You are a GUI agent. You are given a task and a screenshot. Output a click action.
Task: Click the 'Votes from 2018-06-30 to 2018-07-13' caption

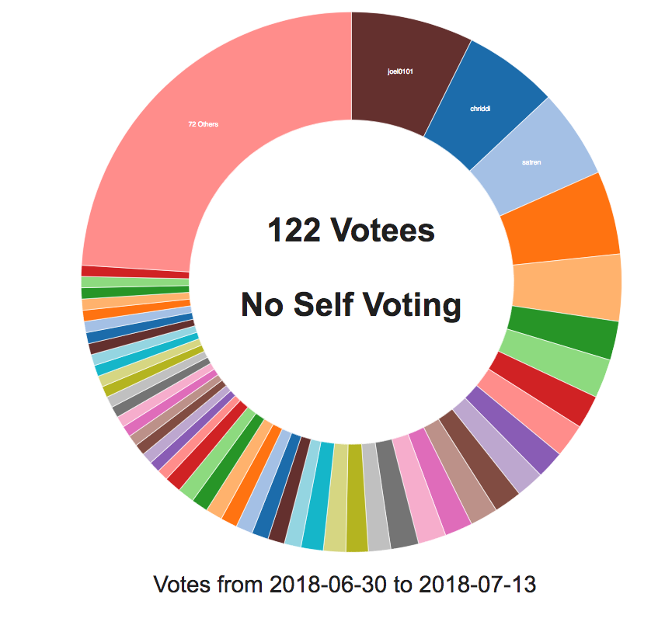click(x=345, y=584)
